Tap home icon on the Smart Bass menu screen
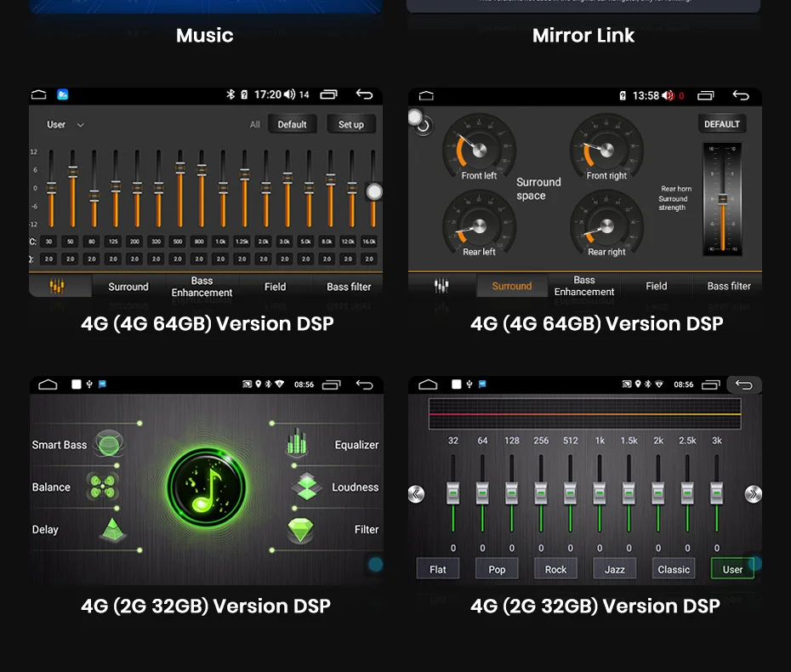 [x=48, y=384]
